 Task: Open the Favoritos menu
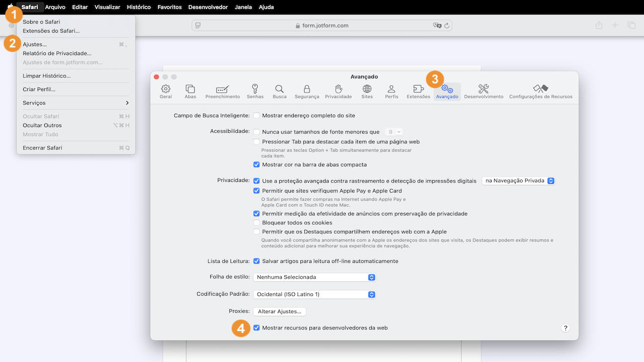[170, 7]
